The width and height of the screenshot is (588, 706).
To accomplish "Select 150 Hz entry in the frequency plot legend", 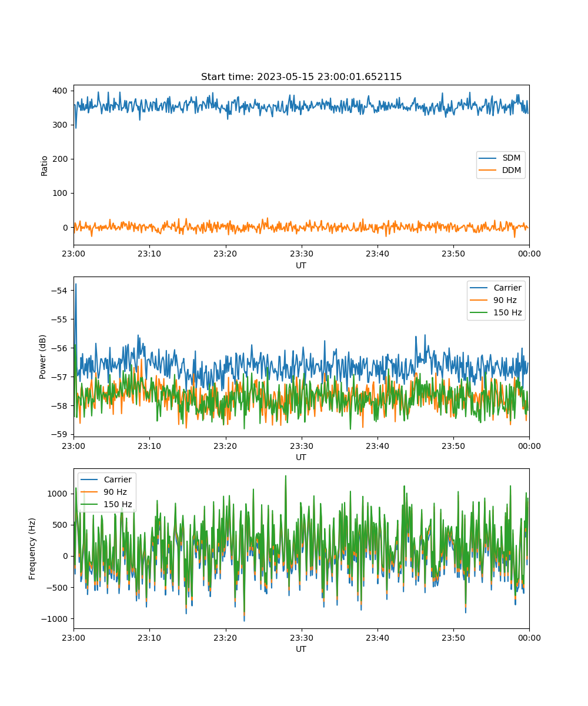I will (118, 505).
